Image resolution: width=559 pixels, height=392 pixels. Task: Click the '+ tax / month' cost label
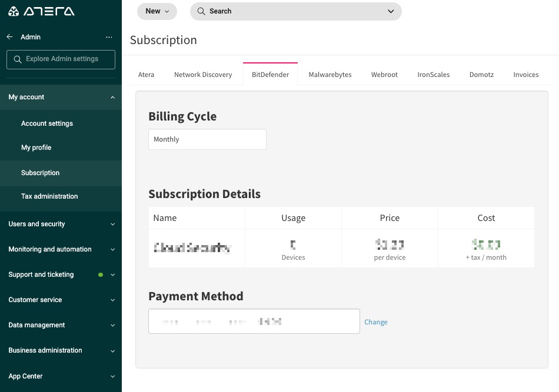(486, 257)
